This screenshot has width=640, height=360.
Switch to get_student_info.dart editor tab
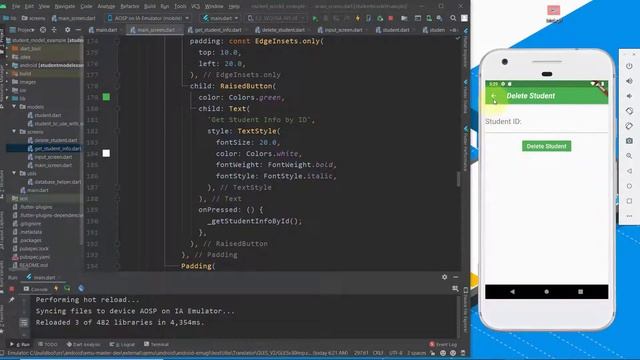click(218, 30)
